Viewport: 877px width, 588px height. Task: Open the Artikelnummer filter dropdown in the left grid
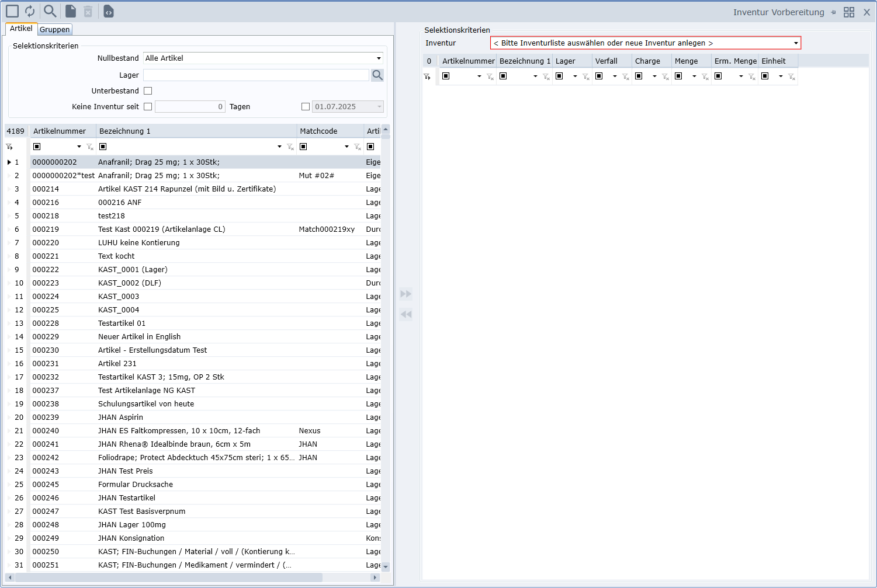click(79, 147)
